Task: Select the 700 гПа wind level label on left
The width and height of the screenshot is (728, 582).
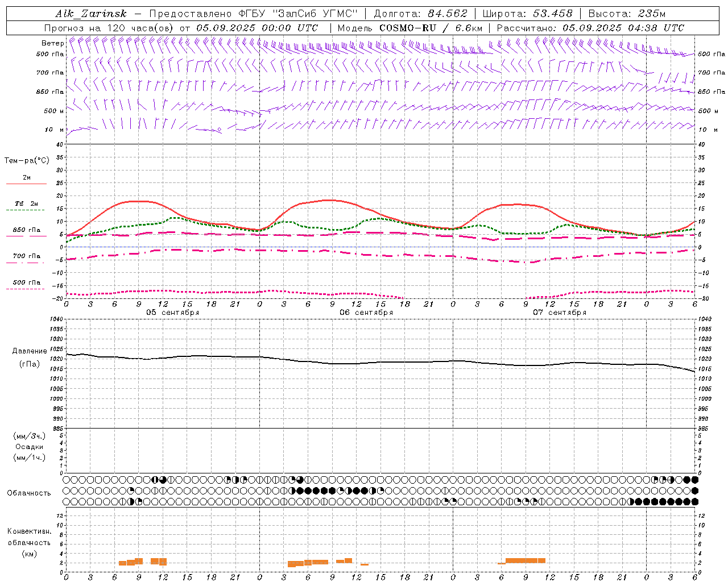Action: click(x=50, y=73)
